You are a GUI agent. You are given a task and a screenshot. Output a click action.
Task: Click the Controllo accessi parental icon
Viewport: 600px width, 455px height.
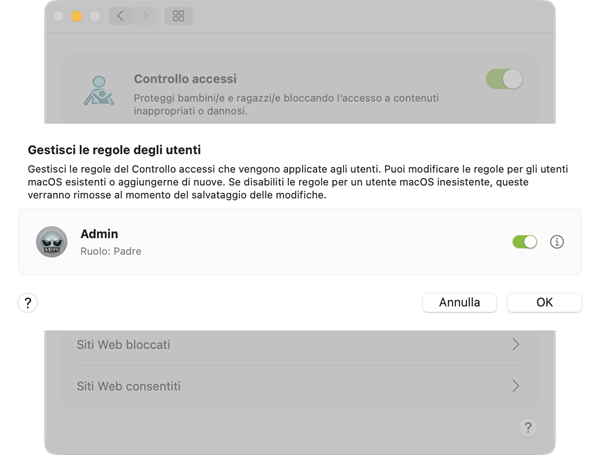(x=99, y=91)
